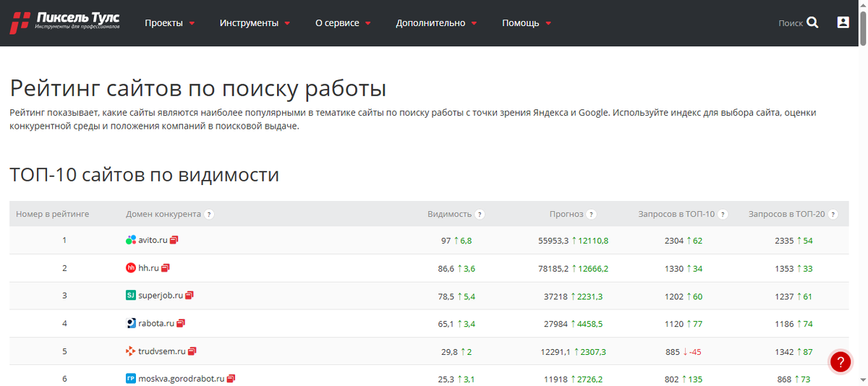The image size is (868, 386).
Task: Click the superjob.ru favicon
Action: click(x=131, y=295)
